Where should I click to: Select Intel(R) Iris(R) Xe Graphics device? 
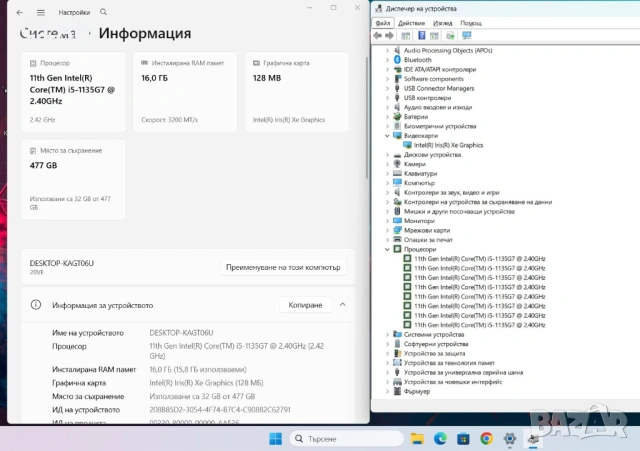pos(448,145)
